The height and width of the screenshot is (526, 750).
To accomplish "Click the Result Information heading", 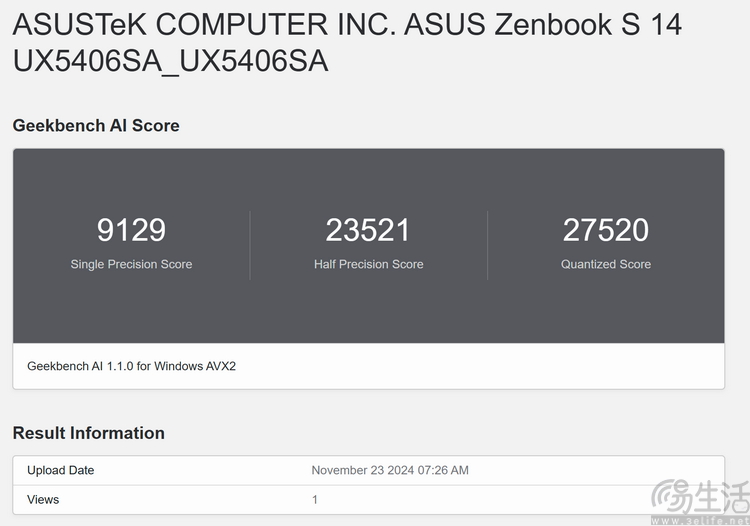I will 88,433.
